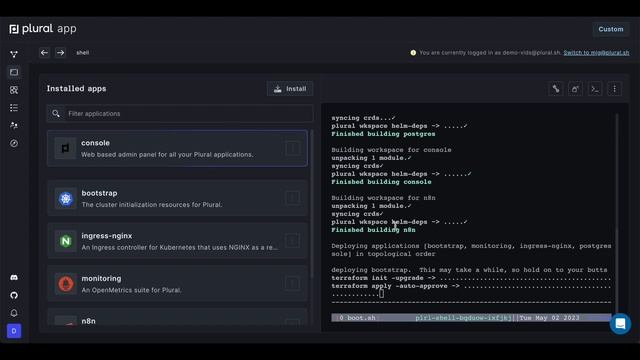The height and width of the screenshot is (360, 640).
Task: Open the user avatar D menu
Action: (14, 331)
